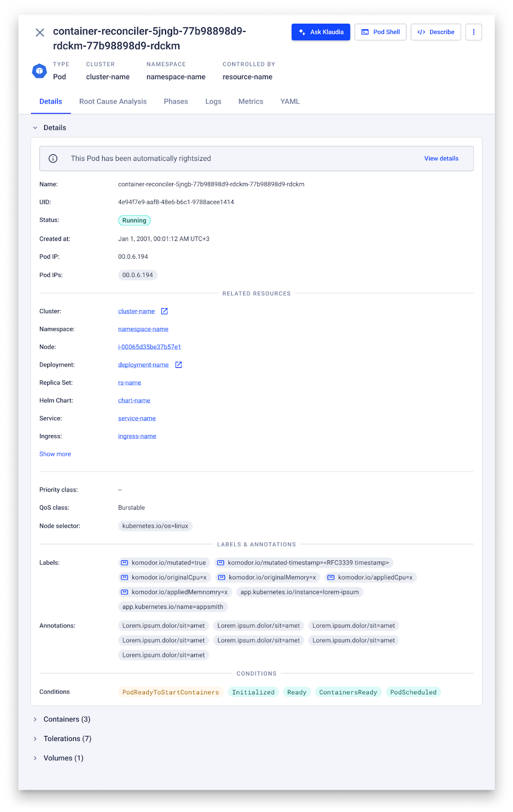Ask Klaudia about this pod
This screenshot has height=812, width=513.
click(320, 32)
